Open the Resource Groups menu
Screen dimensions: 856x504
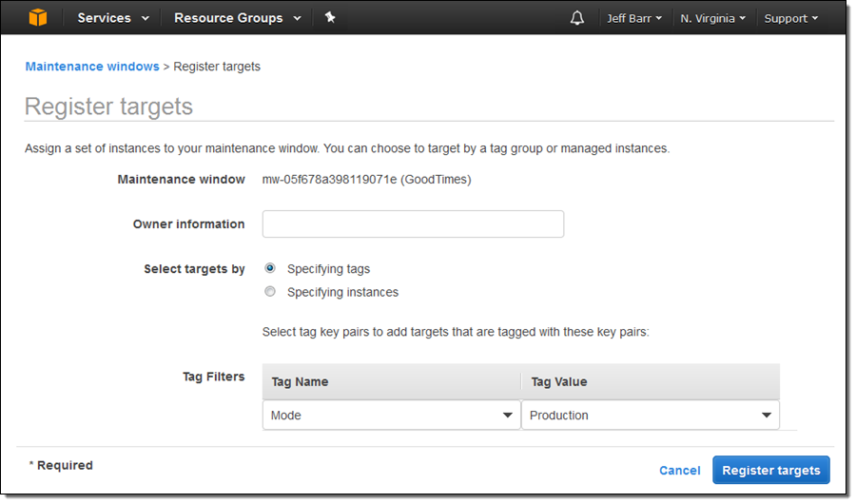238,18
